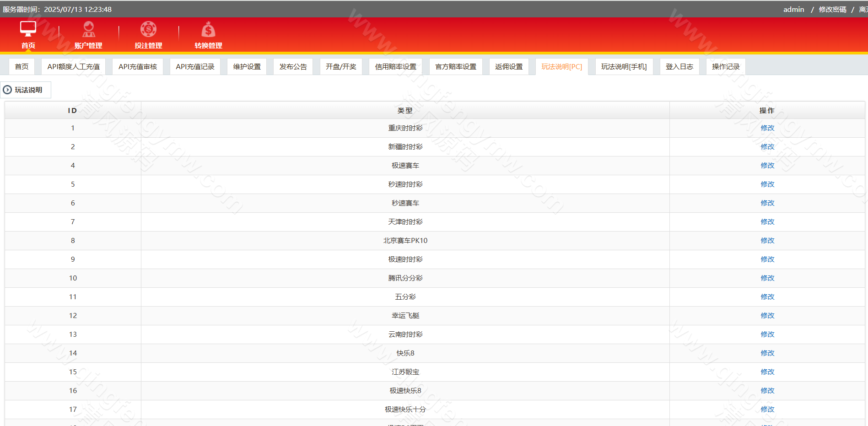Click the 首页 monitor icon
The image size is (868, 426).
click(28, 29)
